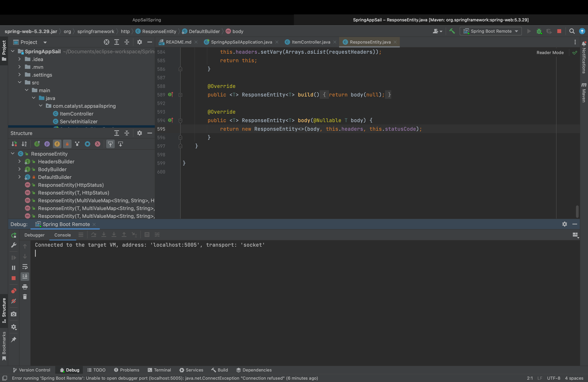This screenshot has height=382, width=588.
Task: Click the IDE update arrow icon
Action: pyautogui.click(x=582, y=31)
